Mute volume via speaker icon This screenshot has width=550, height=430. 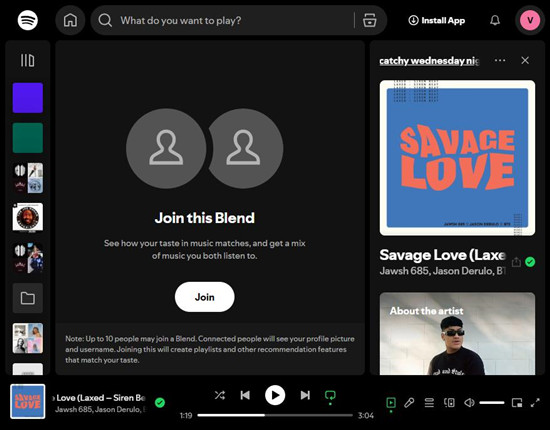469,403
